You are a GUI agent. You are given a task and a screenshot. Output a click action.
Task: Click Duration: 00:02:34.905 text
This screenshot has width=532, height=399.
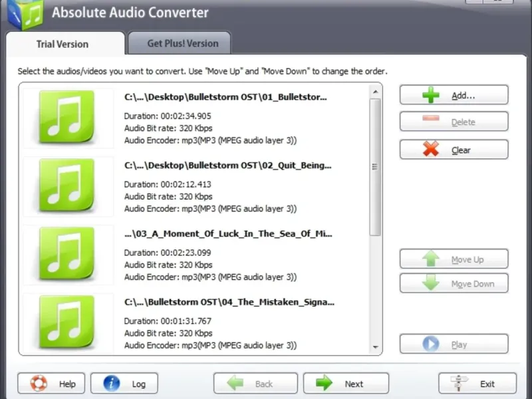[168, 116]
